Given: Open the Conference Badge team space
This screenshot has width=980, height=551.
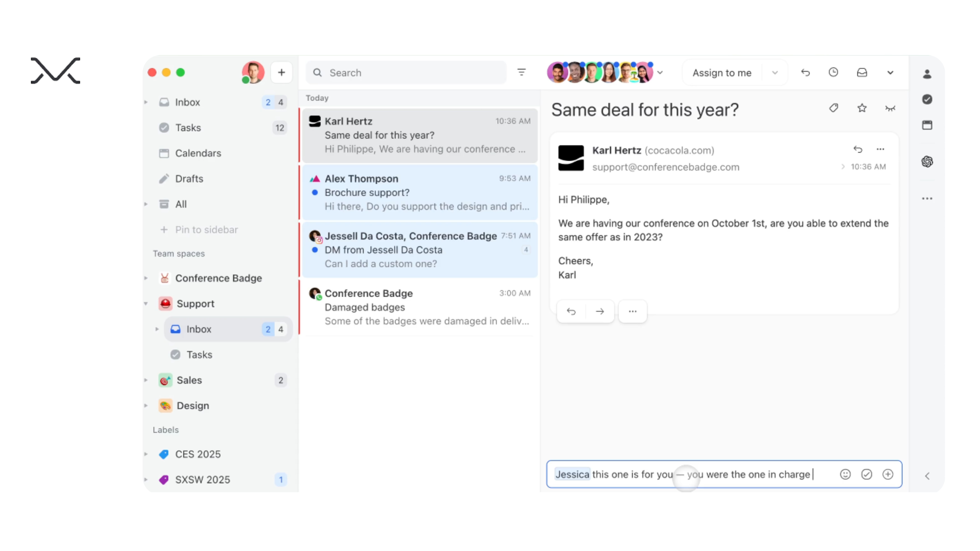Looking at the screenshot, I should click(x=223, y=278).
